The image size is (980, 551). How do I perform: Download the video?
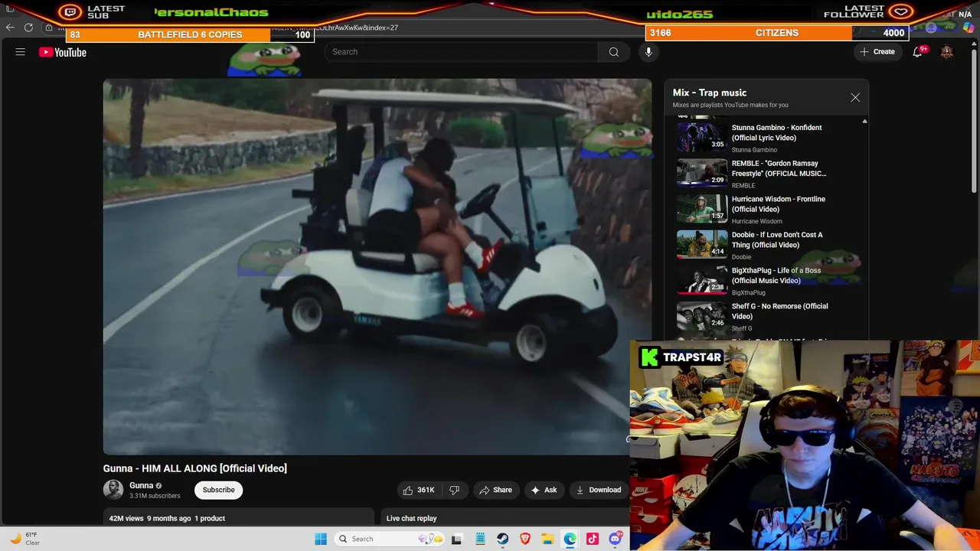click(598, 490)
